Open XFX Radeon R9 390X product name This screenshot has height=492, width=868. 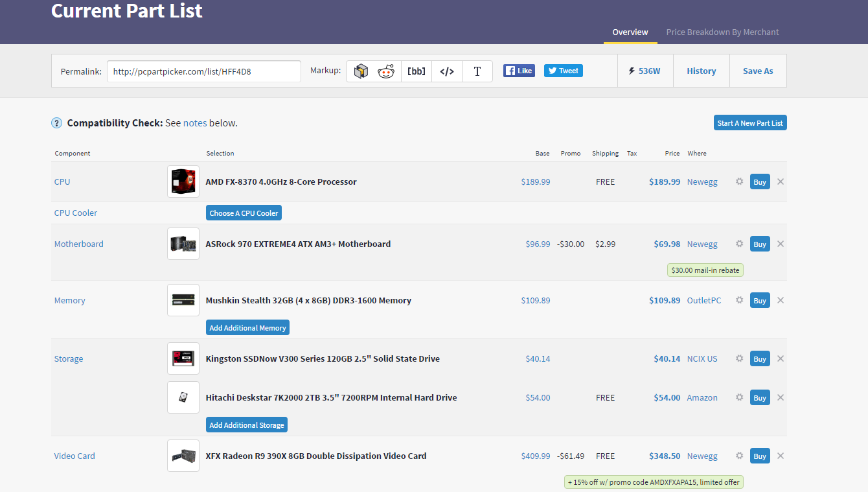click(316, 456)
